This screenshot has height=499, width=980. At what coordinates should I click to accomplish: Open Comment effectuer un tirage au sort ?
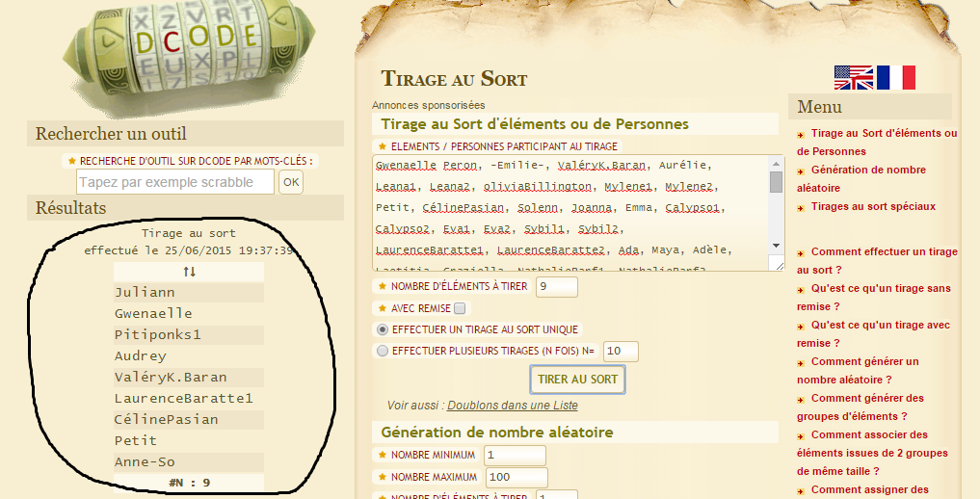(x=877, y=260)
